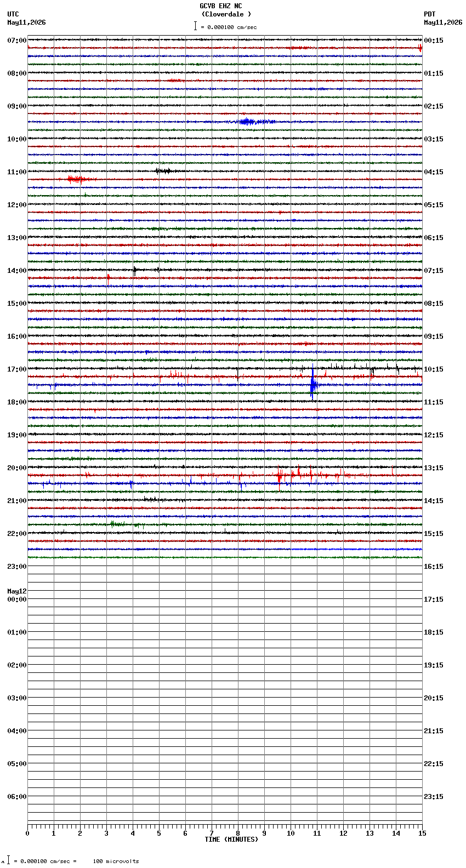Click the 15:00 UTC row label
Viewport: 466px width, 868px height.
pos(17,304)
